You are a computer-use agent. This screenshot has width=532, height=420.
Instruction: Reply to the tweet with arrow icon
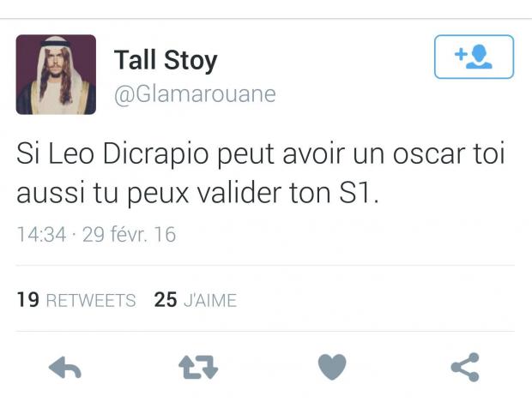tap(65, 368)
